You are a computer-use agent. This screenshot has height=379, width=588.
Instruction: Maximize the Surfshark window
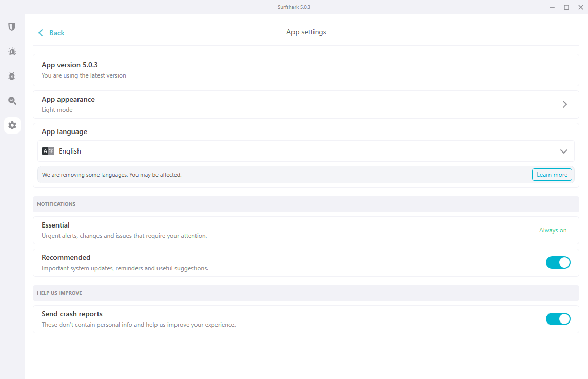point(566,7)
